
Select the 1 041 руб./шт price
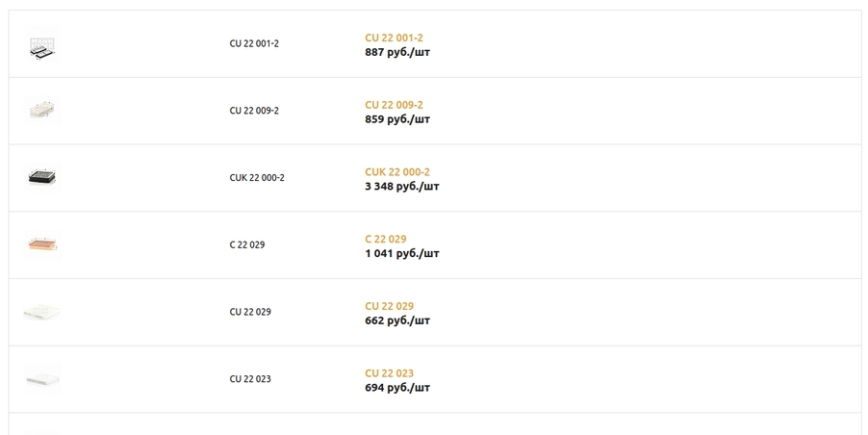point(402,253)
